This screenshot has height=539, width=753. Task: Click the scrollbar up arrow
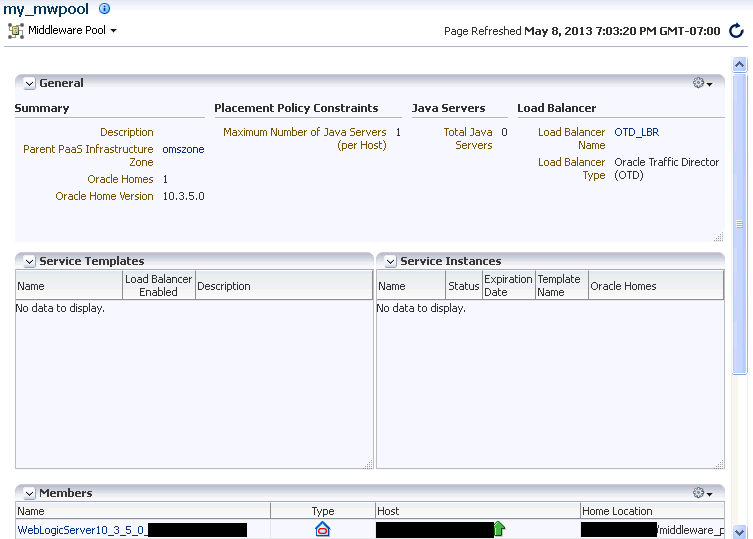coord(740,64)
